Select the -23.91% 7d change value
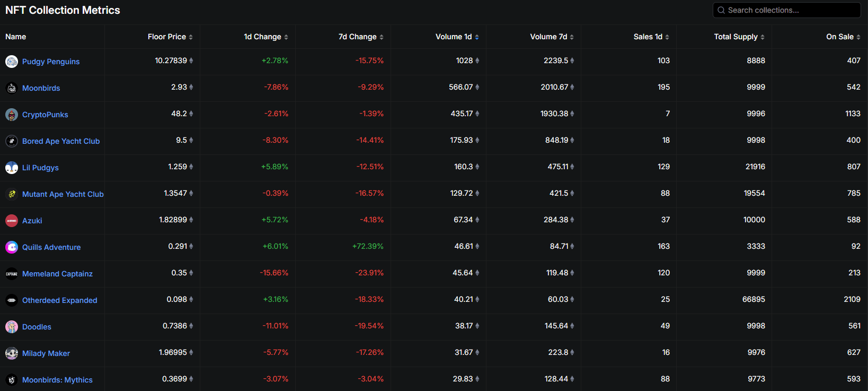Screen dimensions: 868x391 click(369, 273)
